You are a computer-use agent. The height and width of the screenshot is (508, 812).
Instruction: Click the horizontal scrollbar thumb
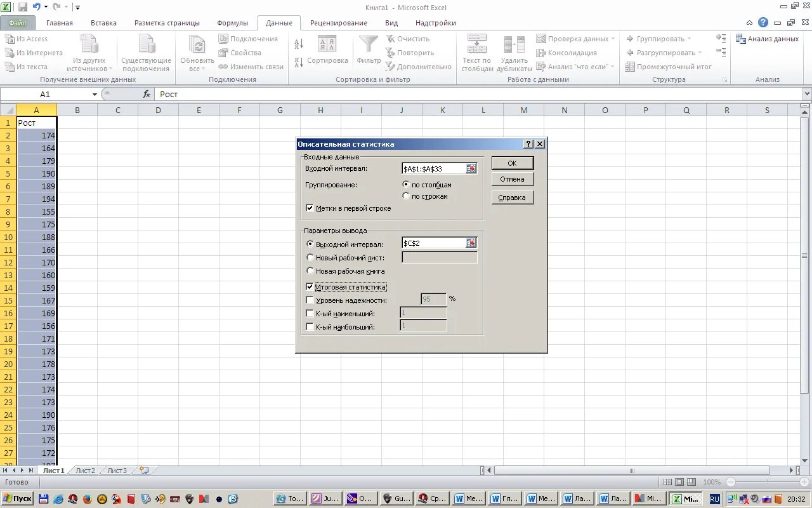(x=632, y=471)
